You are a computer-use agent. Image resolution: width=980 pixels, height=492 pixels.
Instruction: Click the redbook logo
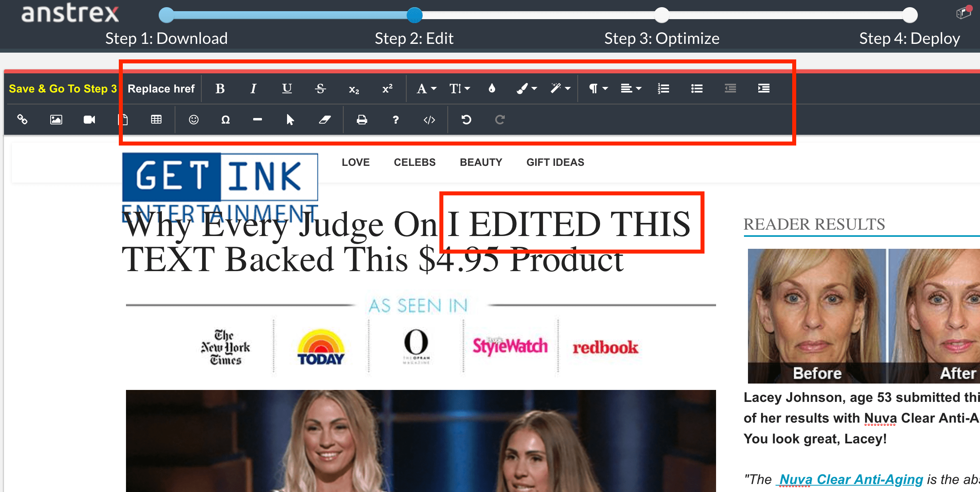(x=605, y=347)
